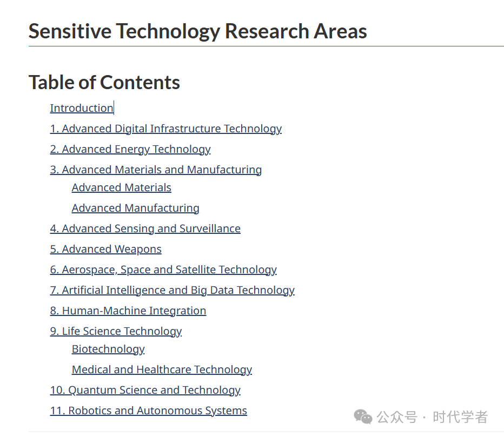Open Aerospace, Space and Satellite Technology

click(x=163, y=270)
